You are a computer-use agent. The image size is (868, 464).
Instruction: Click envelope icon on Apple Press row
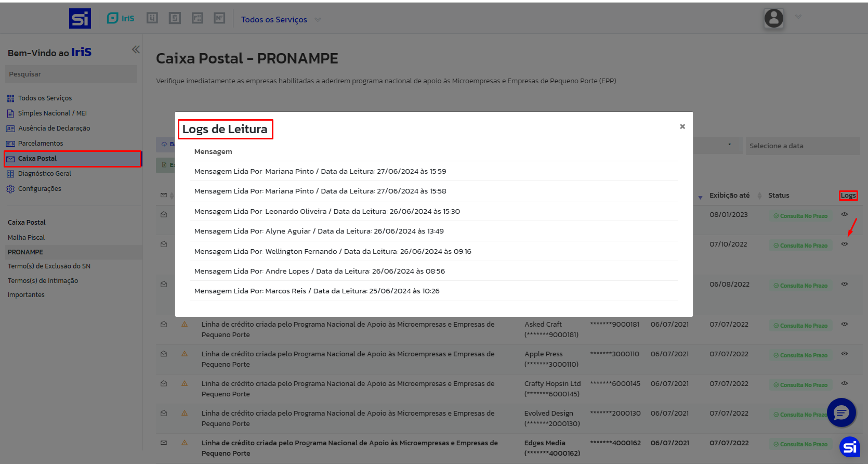coord(164,354)
